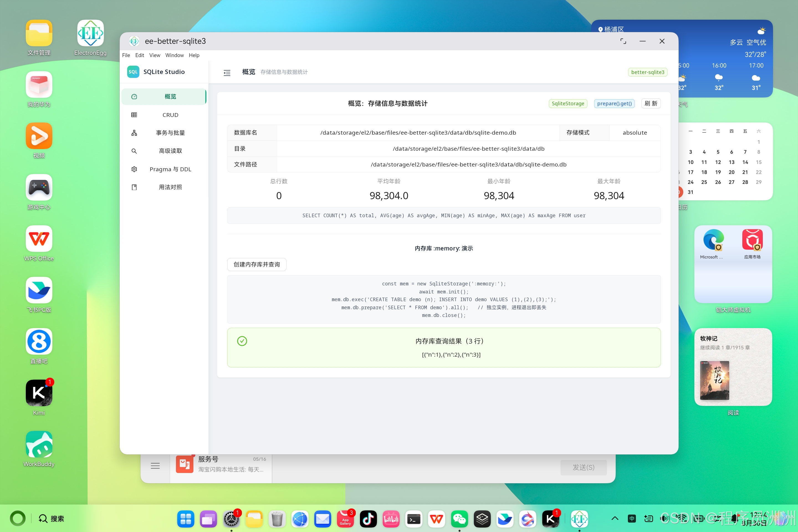Click the 发送(S) button in background window

point(583,467)
